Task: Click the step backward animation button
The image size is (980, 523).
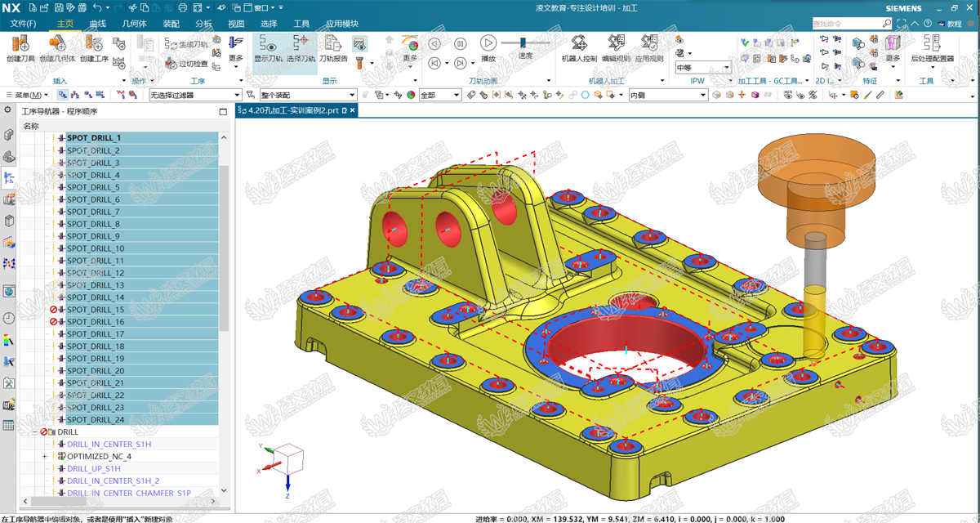Action: coord(435,43)
